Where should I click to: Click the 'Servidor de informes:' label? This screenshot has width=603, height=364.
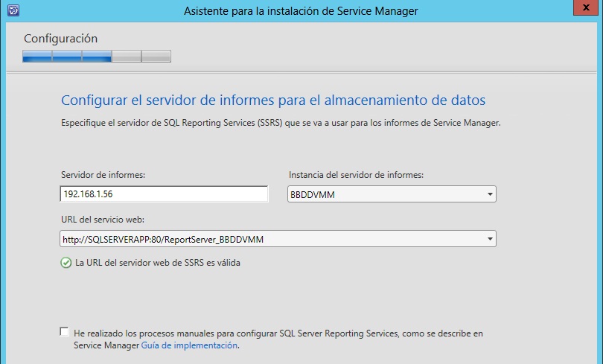point(103,174)
